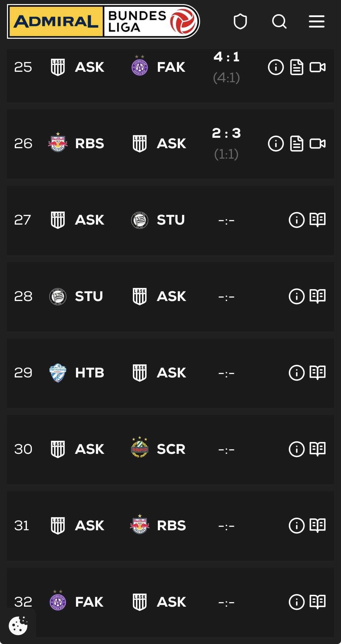Select the Red Bull Salzburg logo in round 31
The image size is (341, 644).
(140, 524)
